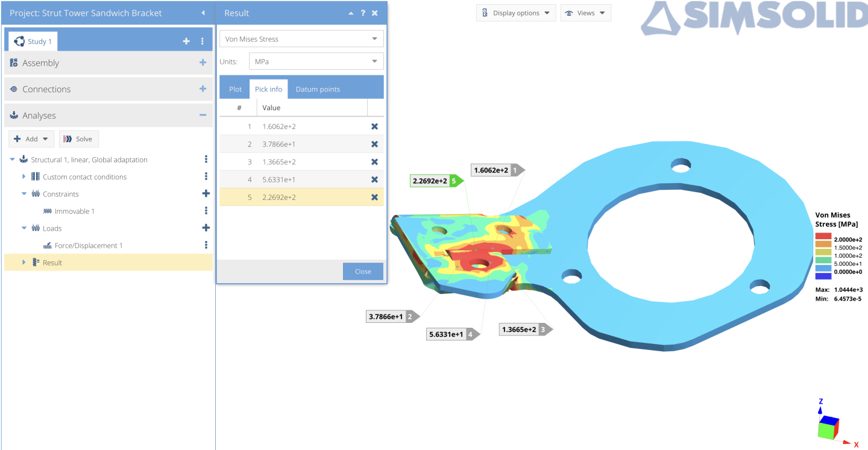Delete pick row 1 value 1.6062e+2
The height and width of the screenshot is (450, 868).
point(374,127)
